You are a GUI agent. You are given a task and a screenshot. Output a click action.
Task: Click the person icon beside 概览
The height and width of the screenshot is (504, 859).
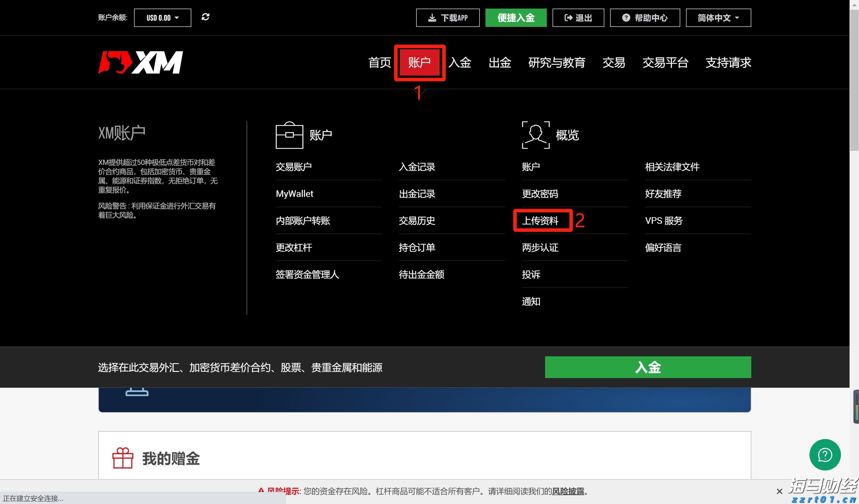point(535,135)
